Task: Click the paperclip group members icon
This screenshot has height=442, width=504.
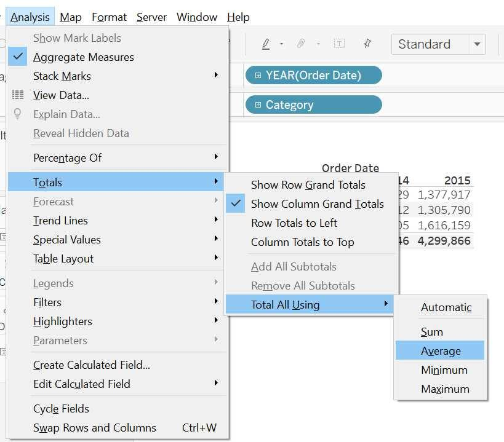Action: [301, 44]
